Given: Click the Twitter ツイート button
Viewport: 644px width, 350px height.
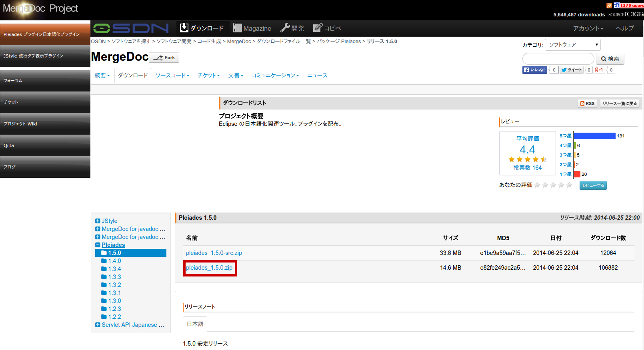Looking at the screenshot, I should pyautogui.click(x=572, y=70).
